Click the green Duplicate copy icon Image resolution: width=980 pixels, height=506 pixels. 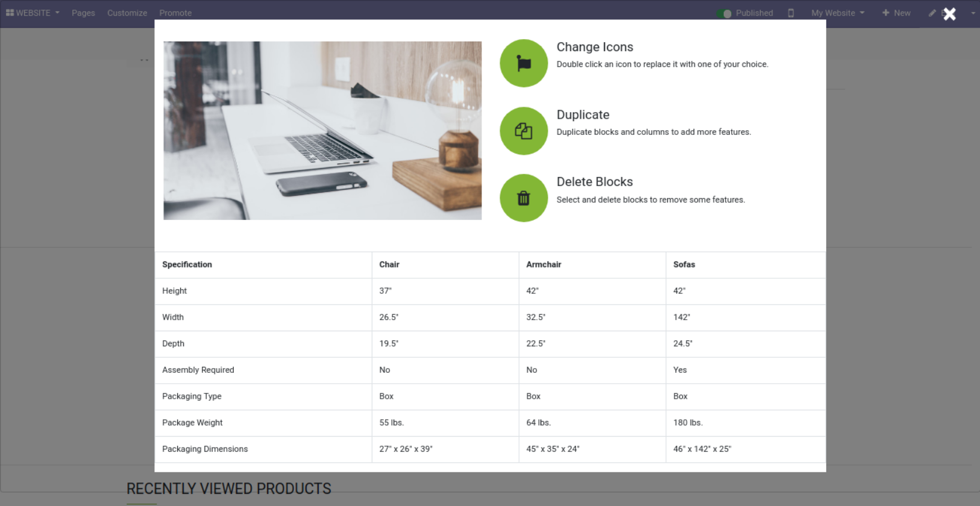tap(523, 131)
